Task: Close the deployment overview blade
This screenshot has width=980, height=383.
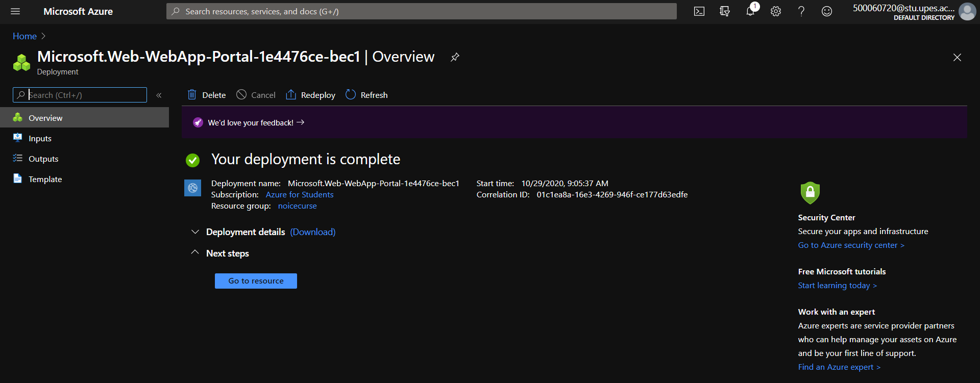Action: [957, 58]
